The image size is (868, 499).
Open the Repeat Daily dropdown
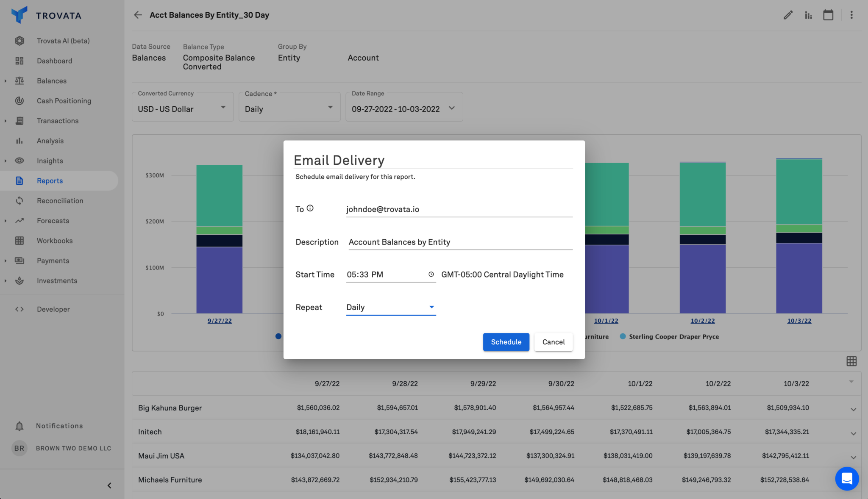point(391,307)
